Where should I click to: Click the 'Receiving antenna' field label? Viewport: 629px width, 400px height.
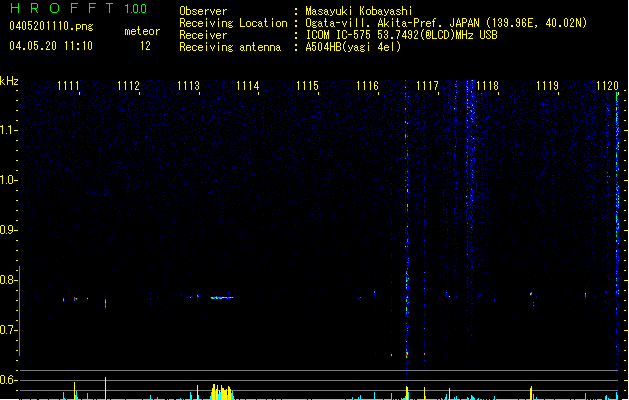point(230,47)
